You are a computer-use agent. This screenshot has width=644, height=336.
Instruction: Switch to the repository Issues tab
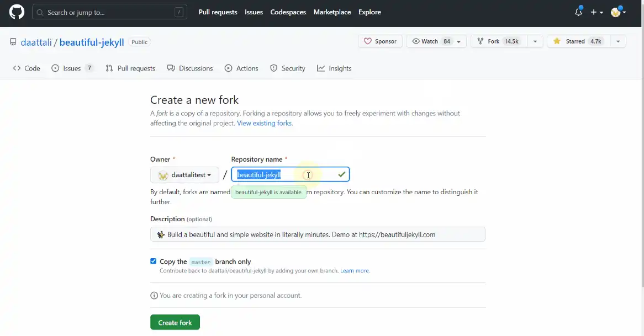72,68
